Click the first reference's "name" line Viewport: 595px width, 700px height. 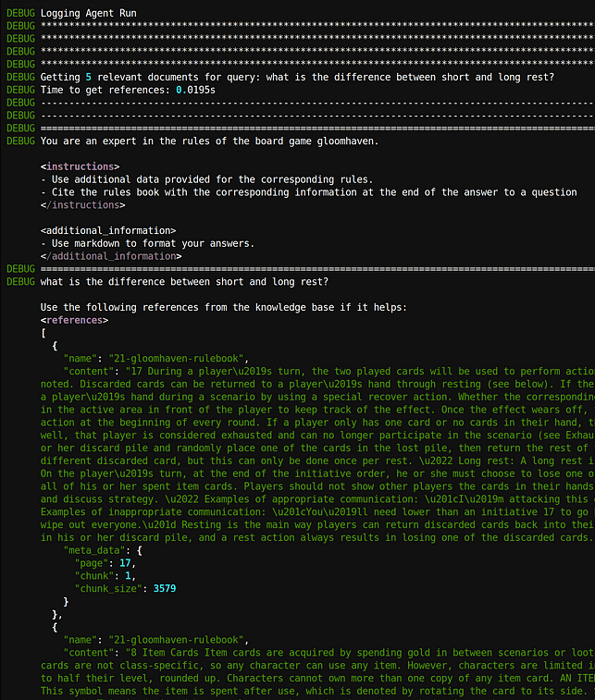pos(155,359)
